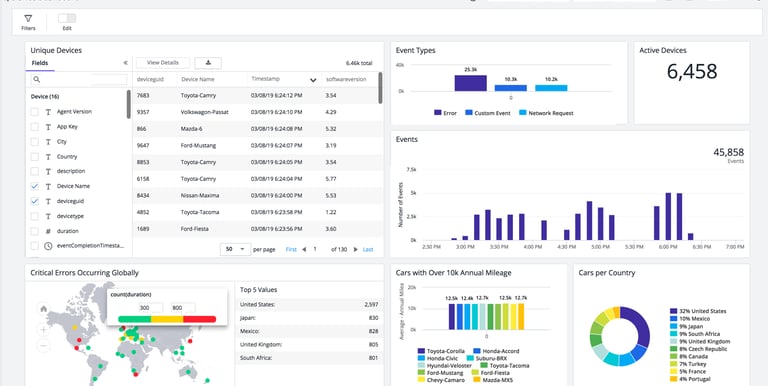Toggle the Error legend swatch
This screenshot has width=768, height=386.
point(437,113)
